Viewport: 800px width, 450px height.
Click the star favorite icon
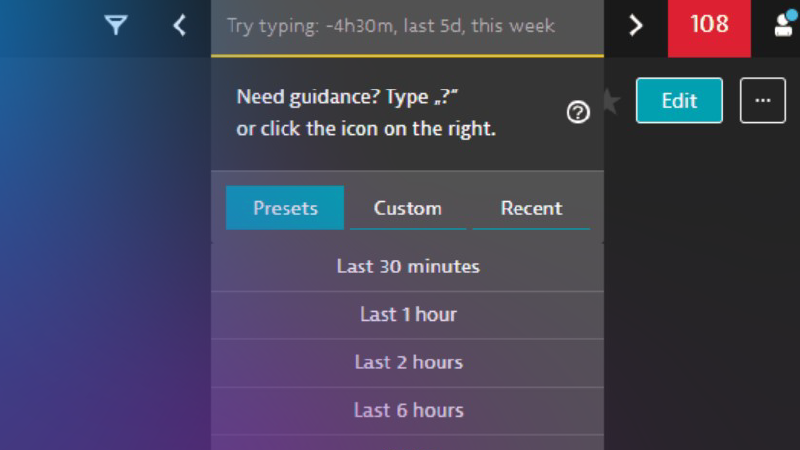(x=610, y=102)
